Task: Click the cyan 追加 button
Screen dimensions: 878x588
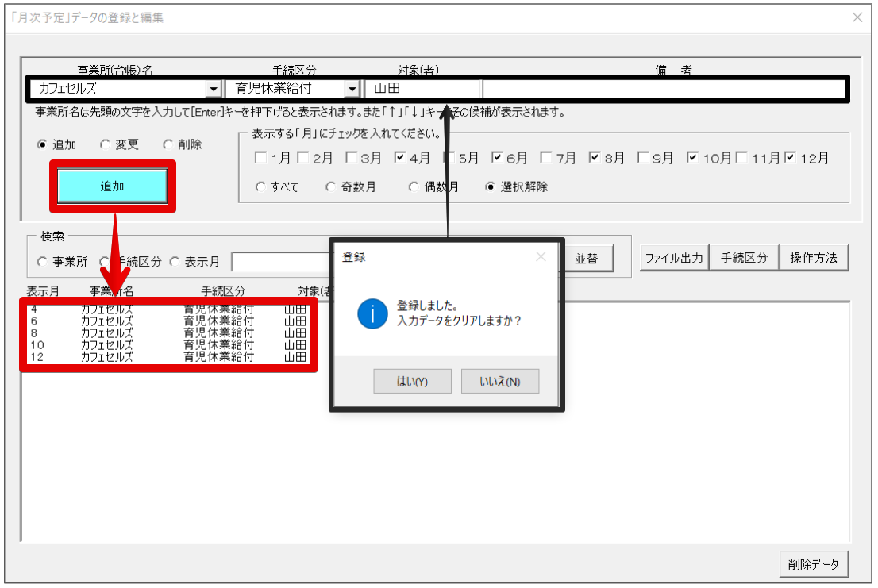Action: pyautogui.click(x=112, y=186)
